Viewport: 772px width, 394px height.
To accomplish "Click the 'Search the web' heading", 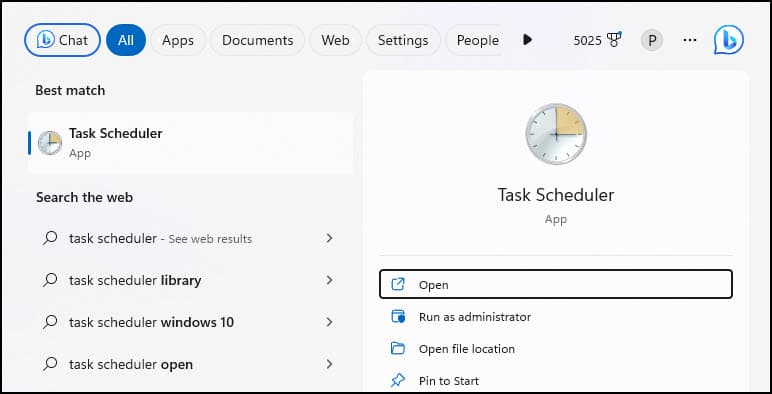I will [84, 197].
